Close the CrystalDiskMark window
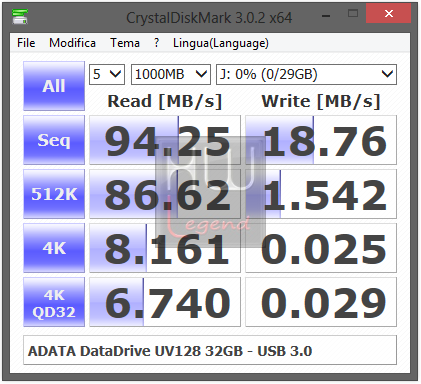421x384 pixels. (x=388, y=14)
